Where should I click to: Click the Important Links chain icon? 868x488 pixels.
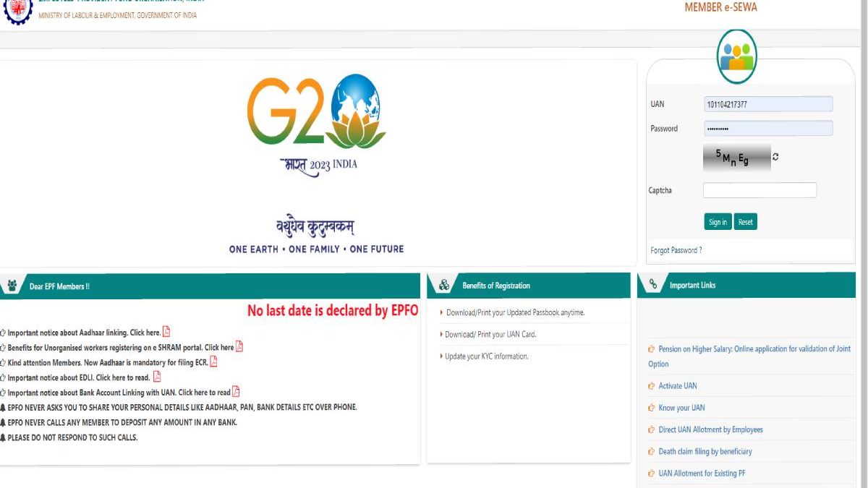(653, 285)
